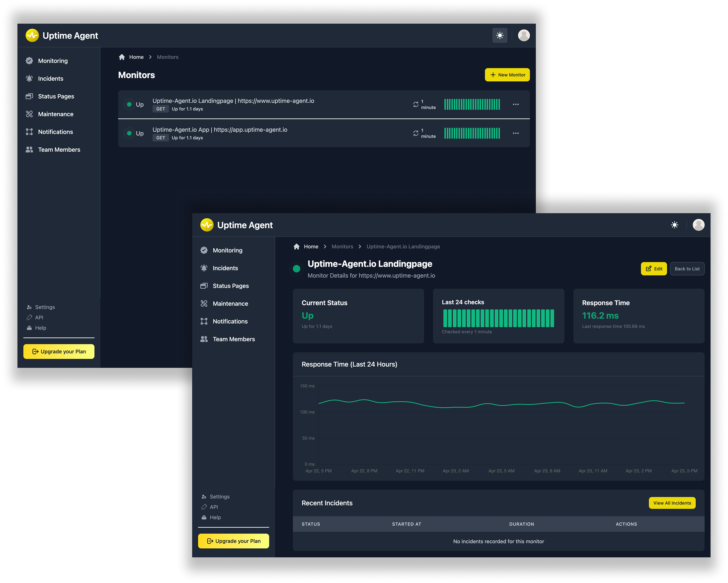Open Incidents in the Monitors window sidebar
This screenshot has width=728, height=583.
pos(50,79)
